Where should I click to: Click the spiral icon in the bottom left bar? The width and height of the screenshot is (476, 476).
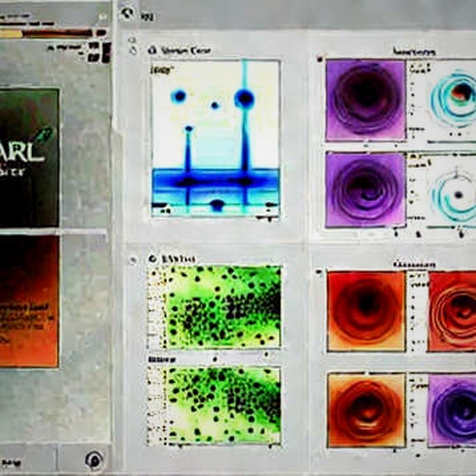pyautogui.click(x=94, y=461)
